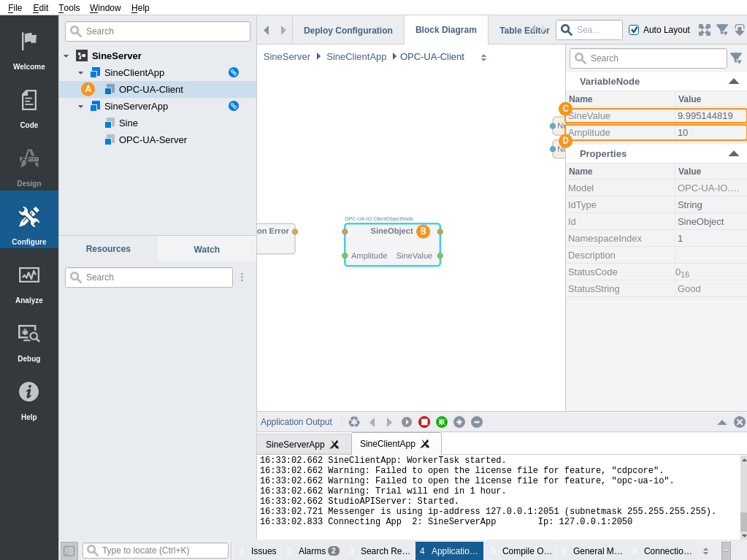The height and width of the screenshot is (560, 747).
Task: Click the recycle icon in Application Output toolbar
Action: click(354, 422)
